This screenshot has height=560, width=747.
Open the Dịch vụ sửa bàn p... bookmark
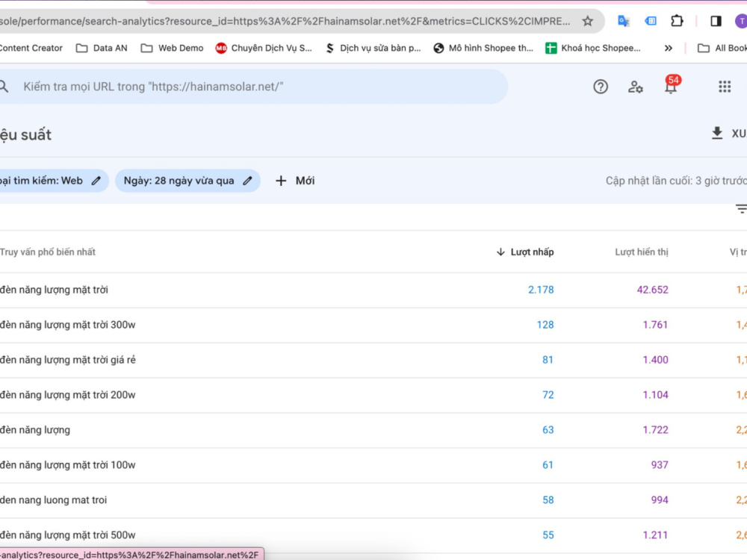(373, 48)
